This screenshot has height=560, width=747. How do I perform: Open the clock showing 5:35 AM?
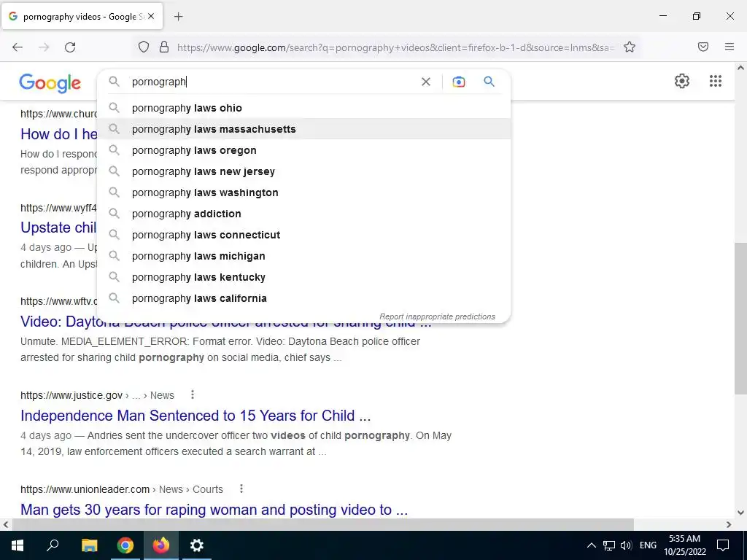click(x=684, y=545)
